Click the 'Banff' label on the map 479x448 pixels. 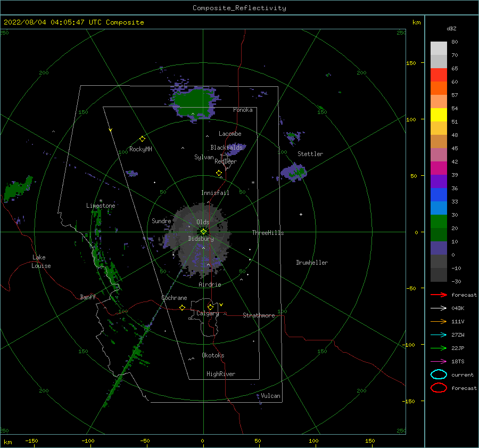88,297
